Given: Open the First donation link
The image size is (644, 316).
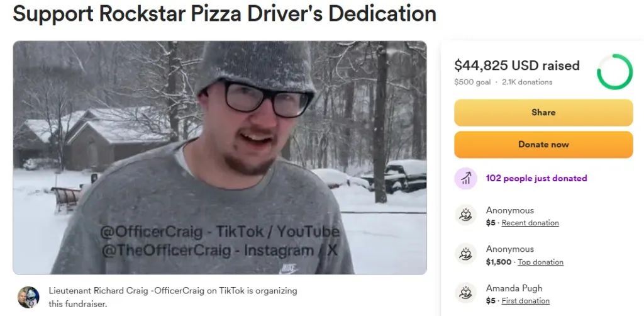Looking at the screenshot, I should point(525,301).
